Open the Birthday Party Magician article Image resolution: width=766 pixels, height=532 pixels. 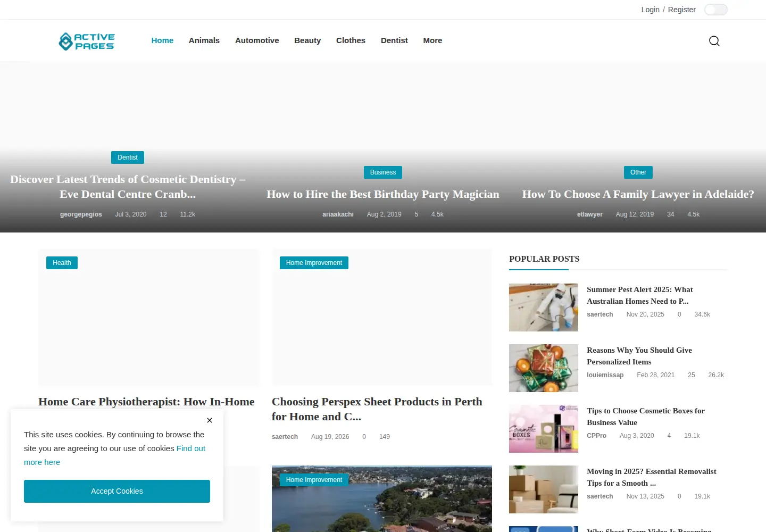[383, 194]
